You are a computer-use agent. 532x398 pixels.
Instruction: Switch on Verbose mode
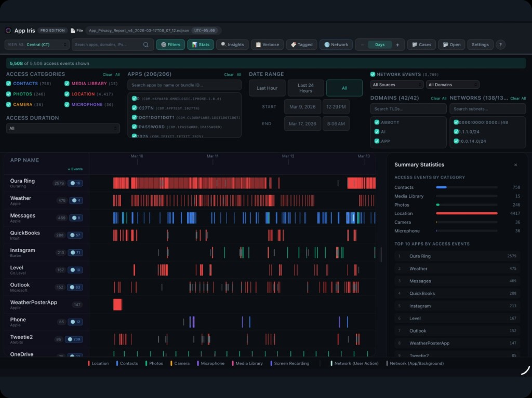[x=267, y=45]
